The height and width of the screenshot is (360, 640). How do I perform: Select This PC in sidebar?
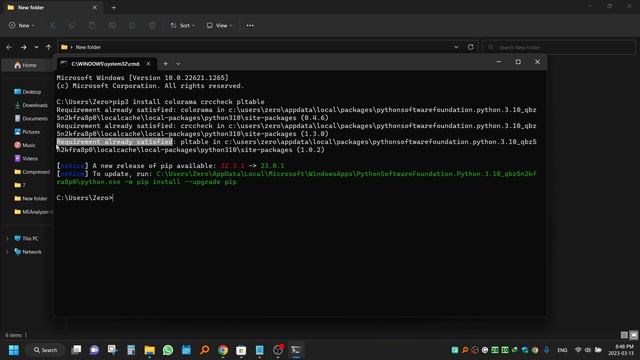(26, 238)
